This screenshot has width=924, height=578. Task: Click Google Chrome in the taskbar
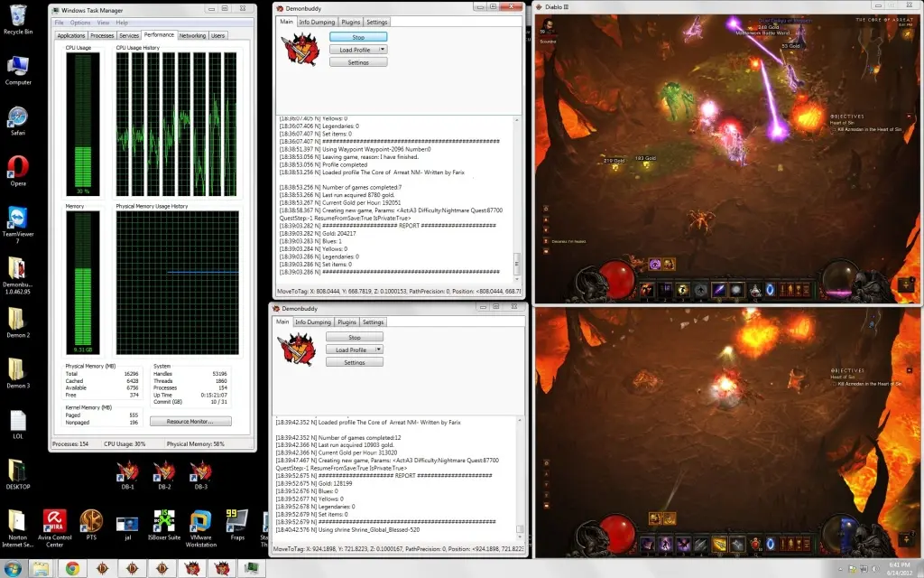pos(71,569)
